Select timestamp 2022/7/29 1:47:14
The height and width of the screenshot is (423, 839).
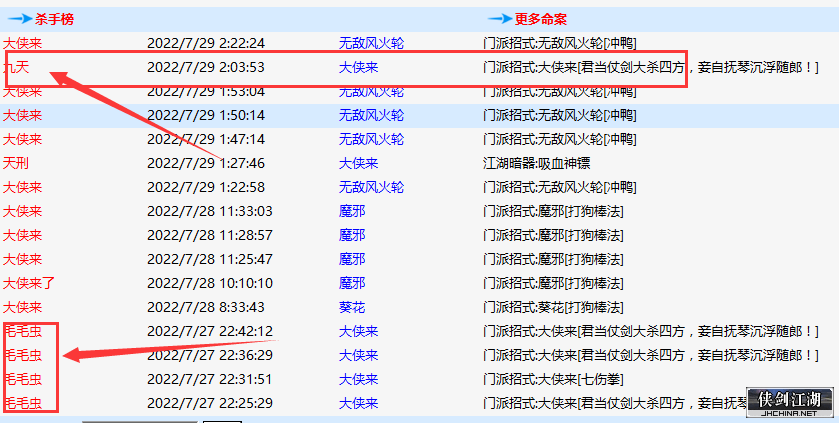(x=206, y=140)
